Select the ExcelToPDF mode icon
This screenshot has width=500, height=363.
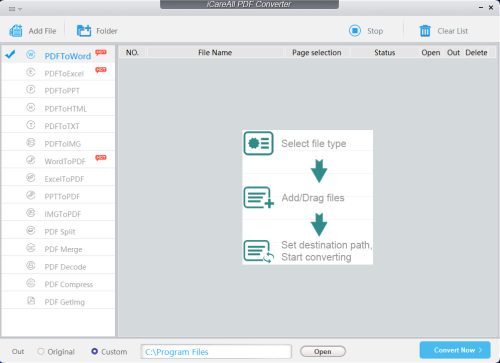coord(31,178)
